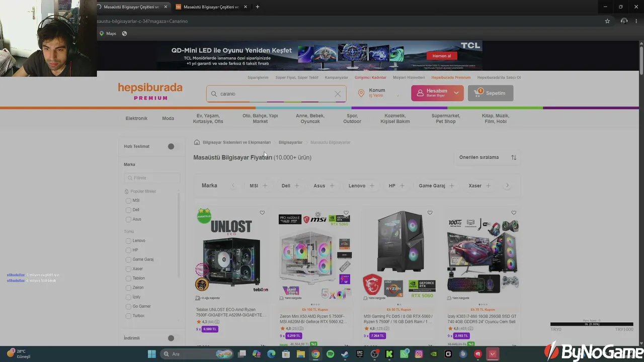Image resolution: width=644 pixels, height=362 pixels.
Task: Open File Explorer from the taskbar
Action: pos(301,354)
